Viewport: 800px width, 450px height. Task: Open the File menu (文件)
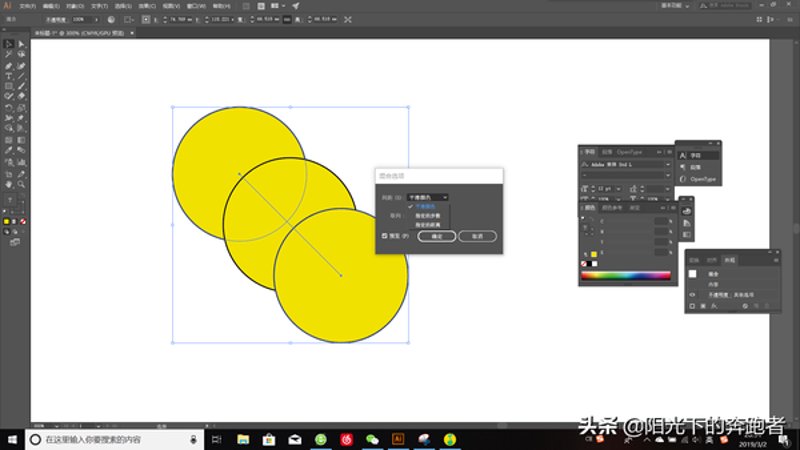pos(28,6)
